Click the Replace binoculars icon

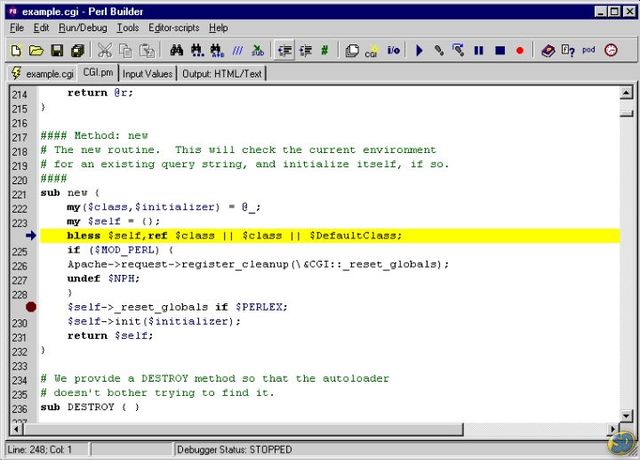click(x=217, y=51)
